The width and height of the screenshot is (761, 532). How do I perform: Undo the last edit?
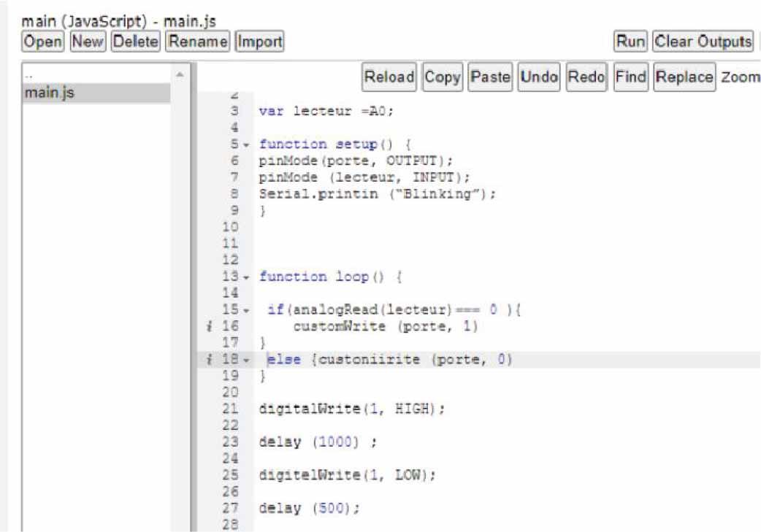tap(539, 77)
